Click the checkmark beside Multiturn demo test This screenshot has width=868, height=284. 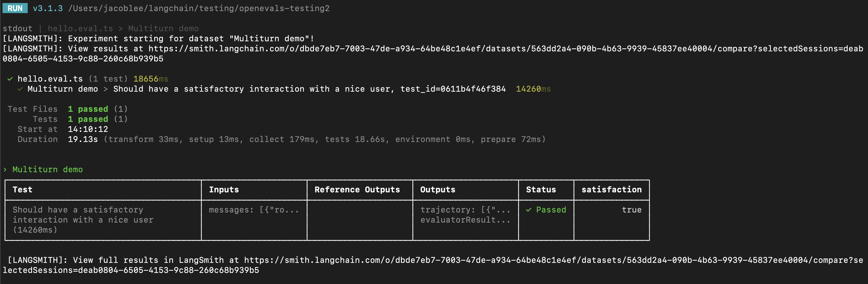tap(20, 89)
